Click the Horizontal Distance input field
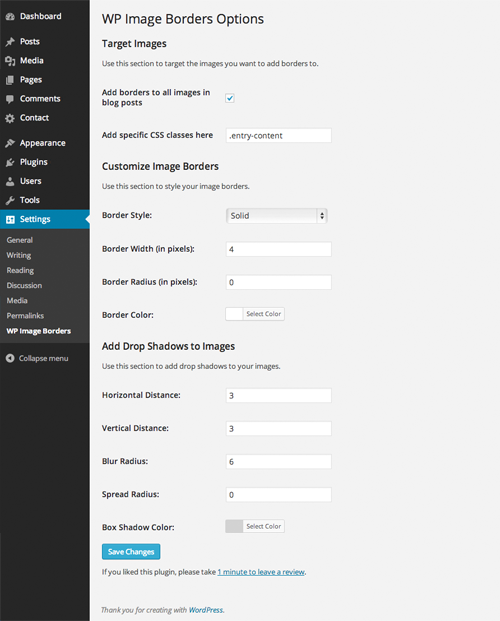Viewport: 500px width, 621px height. pos(279,396)
